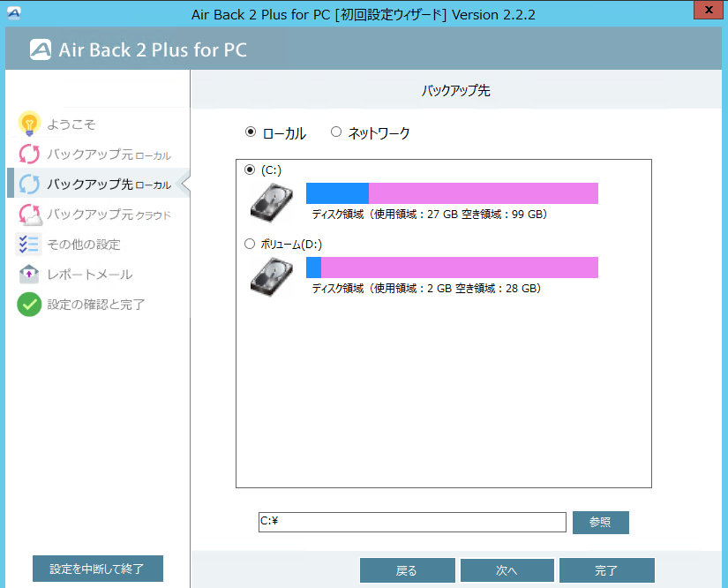
Task: Click the 設定を中断して終了 button
Action: (x=97, y=569)
